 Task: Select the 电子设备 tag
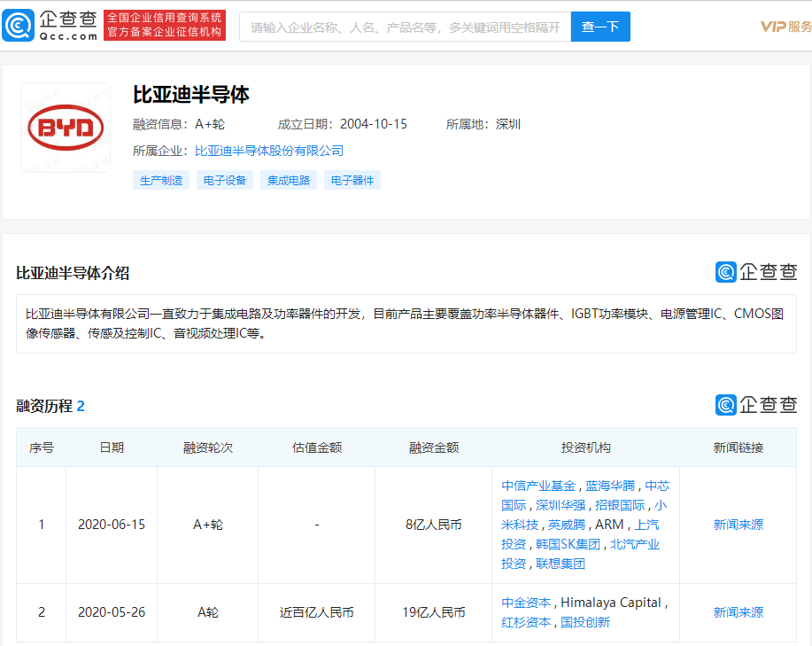(225, 180)
